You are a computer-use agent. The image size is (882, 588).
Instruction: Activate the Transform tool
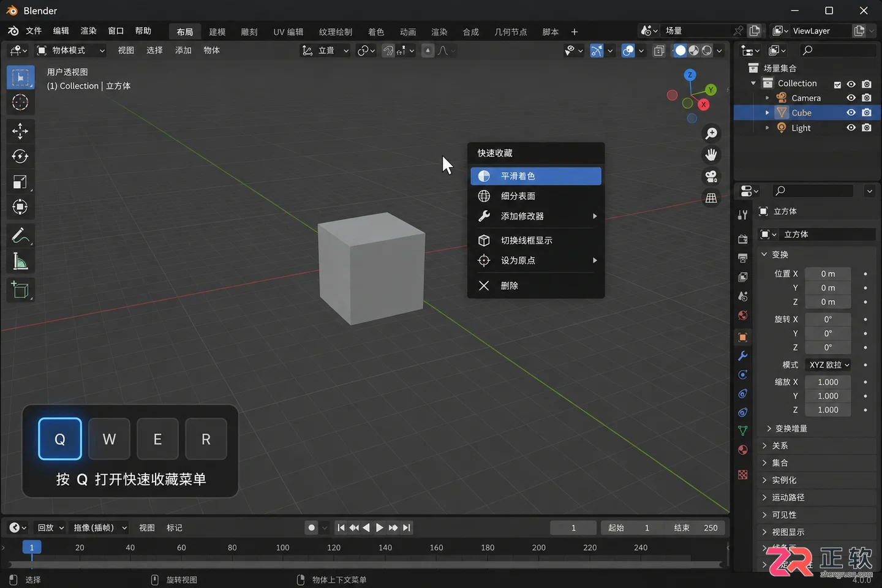[20, 207]
